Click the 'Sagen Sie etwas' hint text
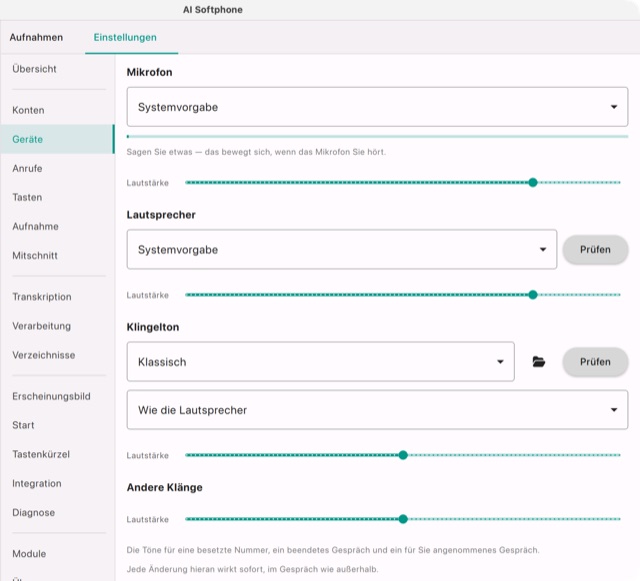This screenshot has width=640, height=581. pos(256,152)
